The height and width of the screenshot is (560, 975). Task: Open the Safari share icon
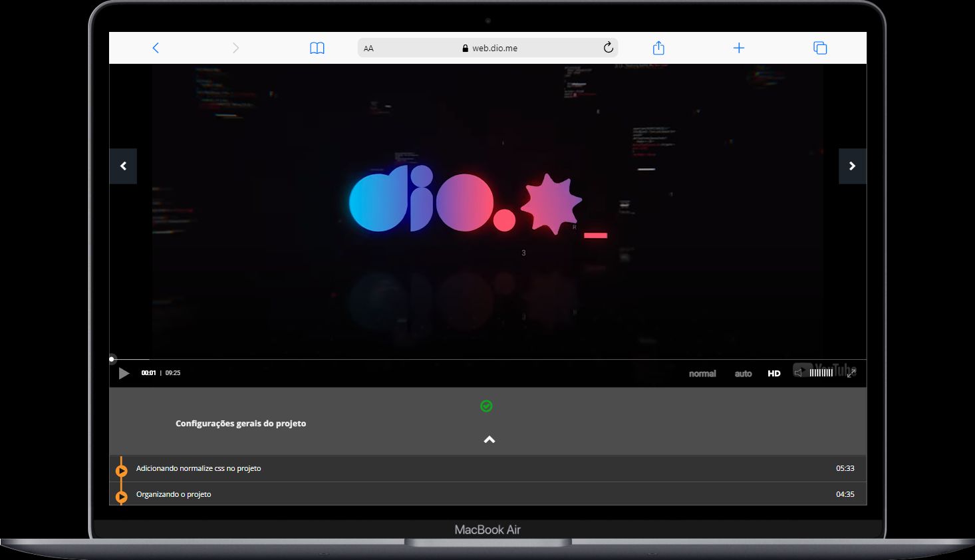[658, 47]
